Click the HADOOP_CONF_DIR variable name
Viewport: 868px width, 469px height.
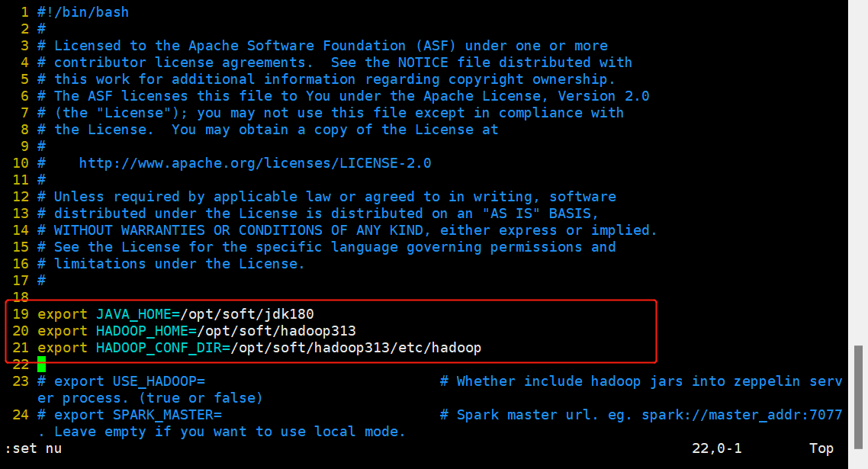click(x=159, y=348)
